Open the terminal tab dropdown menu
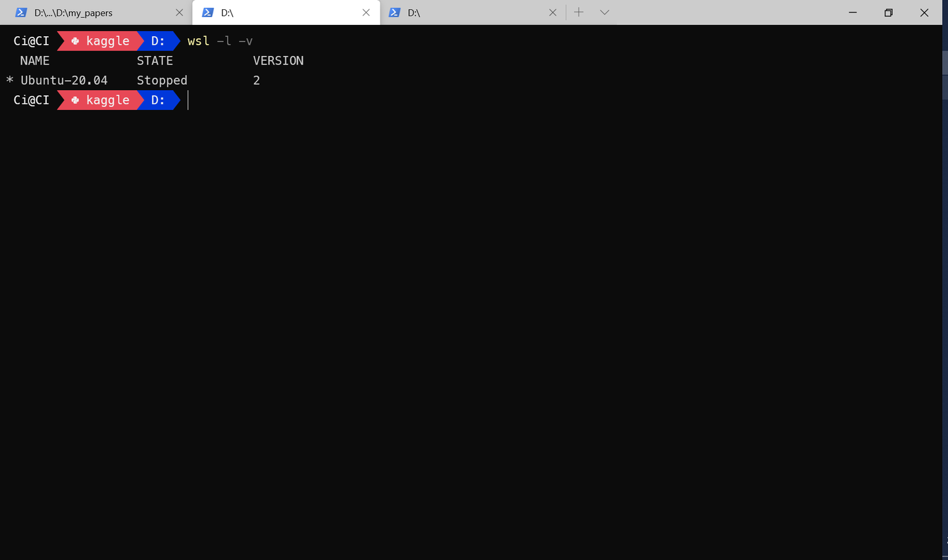 [604, 12]
